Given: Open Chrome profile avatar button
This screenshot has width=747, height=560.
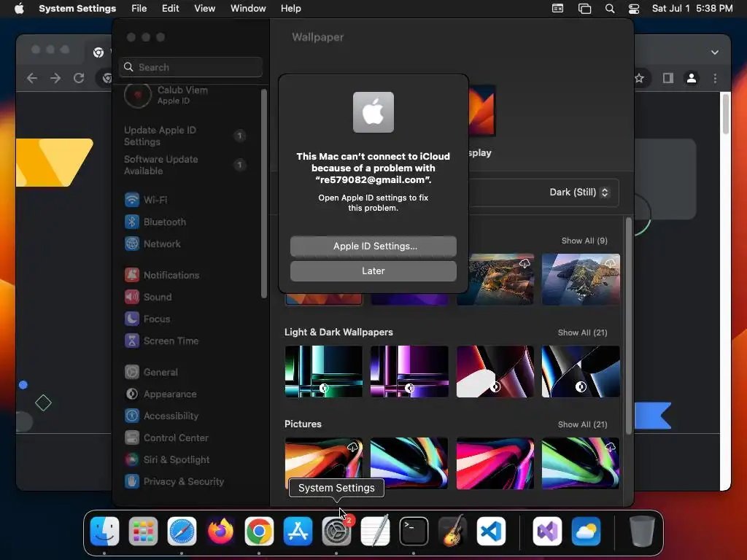Looking at the screenshot, I should (692, 78).
